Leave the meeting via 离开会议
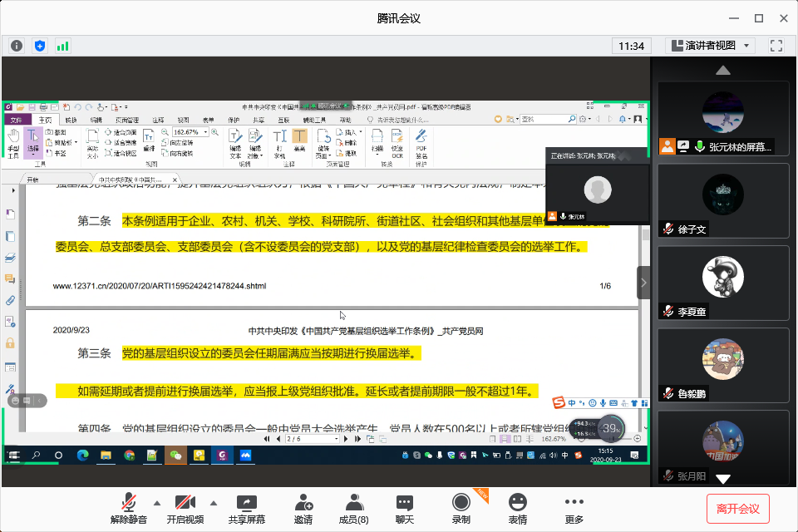This screenshot has width=798, height=532. tap(738, 508)
